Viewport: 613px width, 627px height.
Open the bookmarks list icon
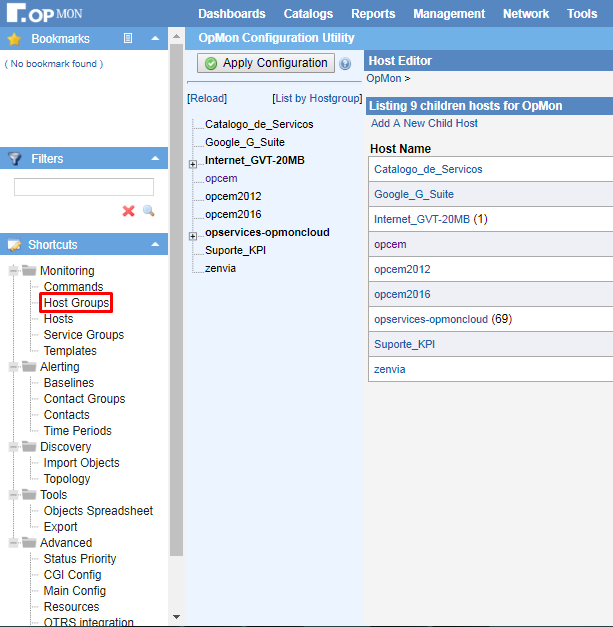[x=128, y=38]
